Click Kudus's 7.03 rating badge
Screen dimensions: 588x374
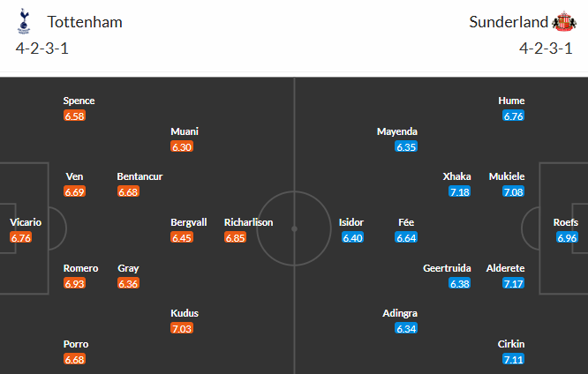coord(182,328)
